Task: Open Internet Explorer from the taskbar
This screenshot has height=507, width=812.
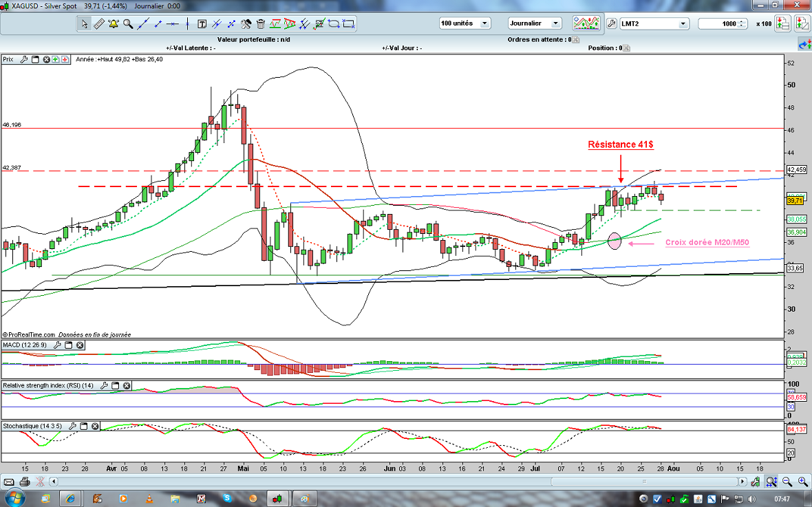Action: pyautogui.click(x=70, y=497)
